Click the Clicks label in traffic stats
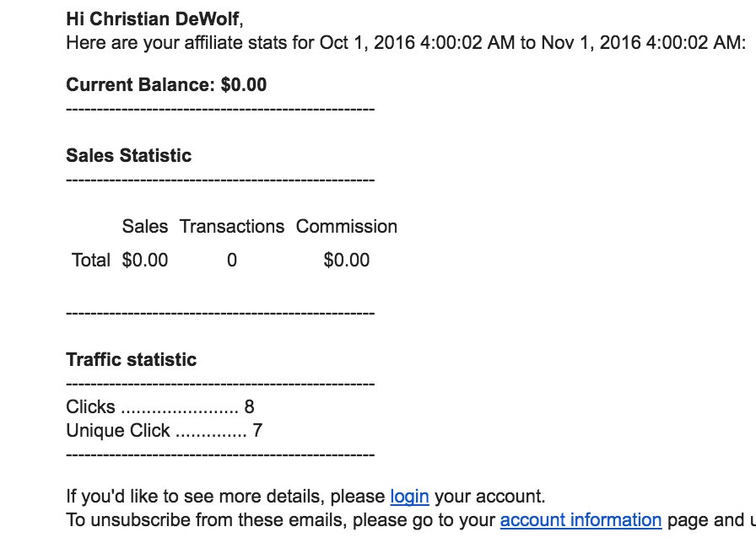 pyautogui.click(x=90, y=406)
